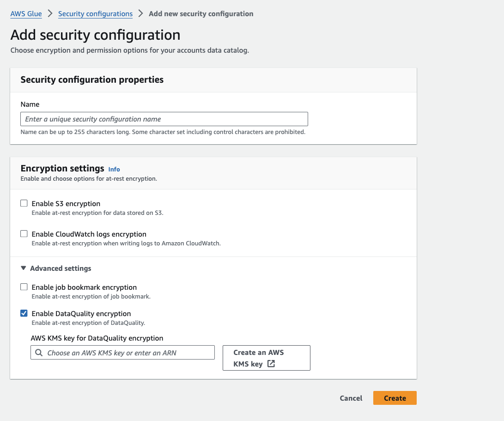Uncheck Enable DataQuality encryption

[x=24, y=313]
